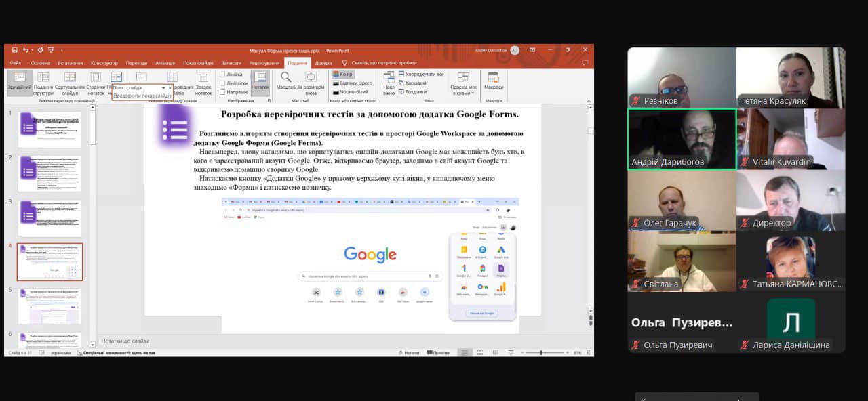
Task: Switch to the Анімація ribbon tab
Action: pyautogui.click(x=165, y=63)
